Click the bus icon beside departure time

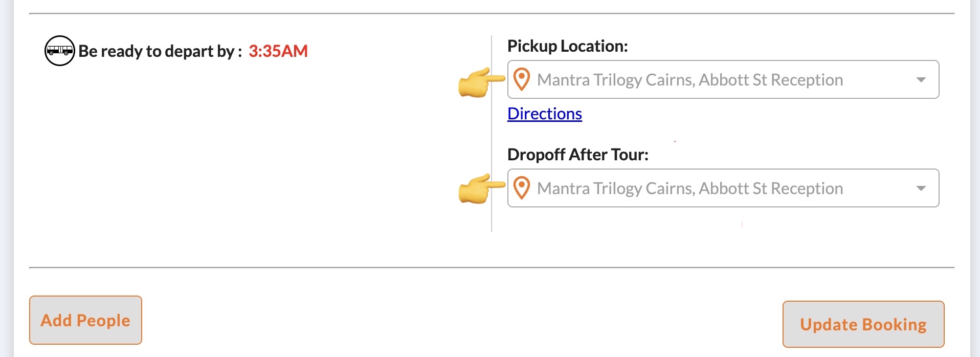click(x=60, y=51)
